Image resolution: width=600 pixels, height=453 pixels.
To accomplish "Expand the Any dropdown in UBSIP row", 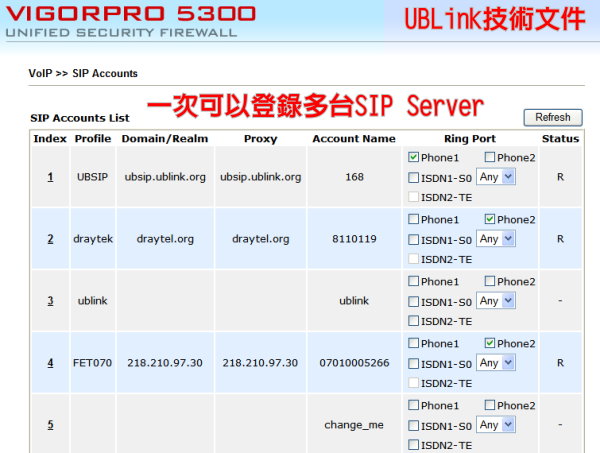I will 496,177.
